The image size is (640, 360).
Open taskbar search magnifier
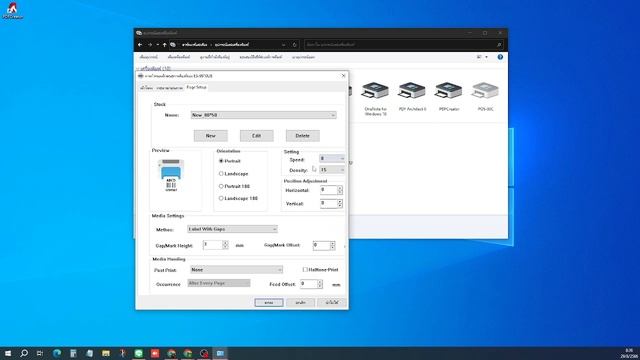(x=24, y=353)
